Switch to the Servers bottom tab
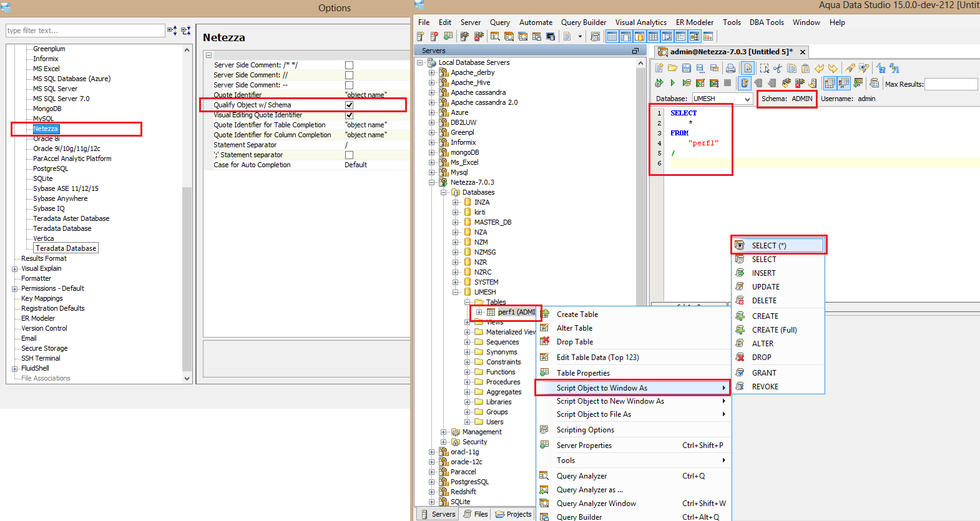This screenshot has height=521, width=980. (x=438, y=514)
